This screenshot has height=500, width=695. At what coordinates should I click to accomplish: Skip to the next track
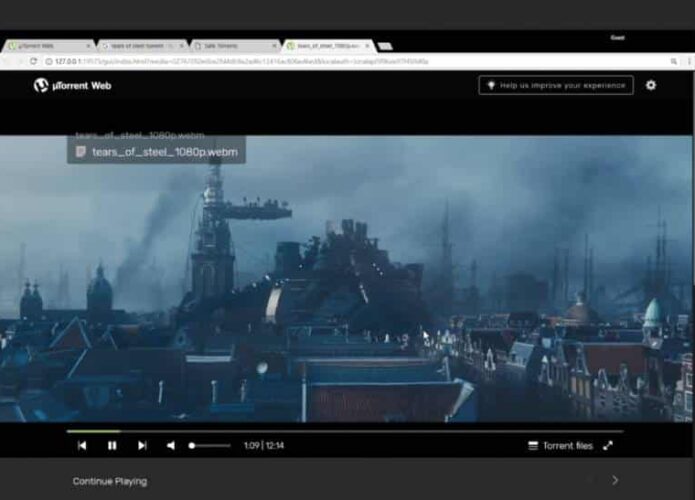click(142, 445)
